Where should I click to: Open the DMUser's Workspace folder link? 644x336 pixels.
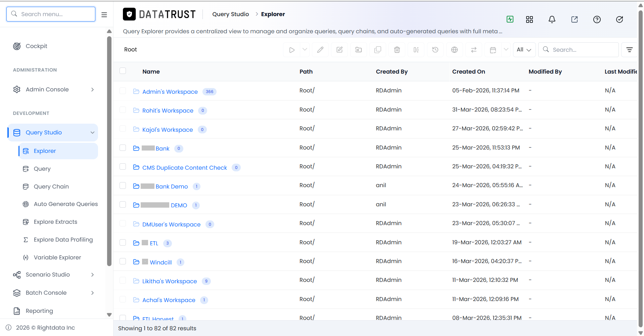click(x=171, y=224)
